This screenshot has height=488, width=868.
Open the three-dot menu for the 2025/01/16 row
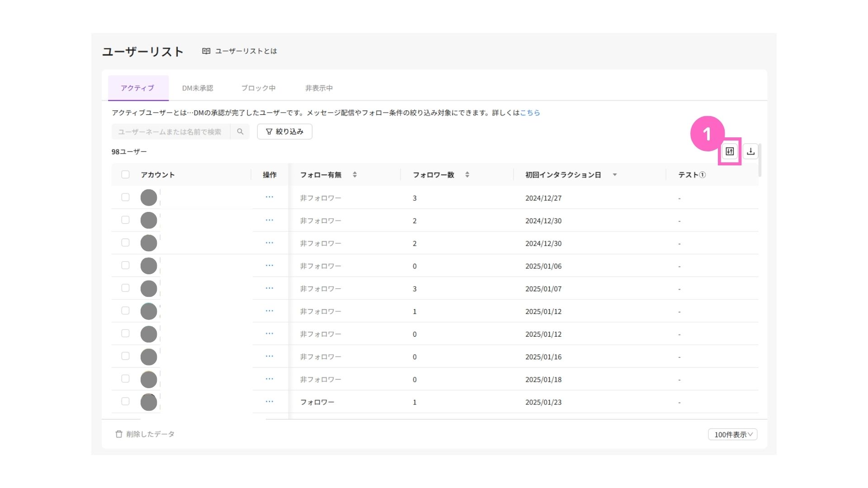coord(269,356)
